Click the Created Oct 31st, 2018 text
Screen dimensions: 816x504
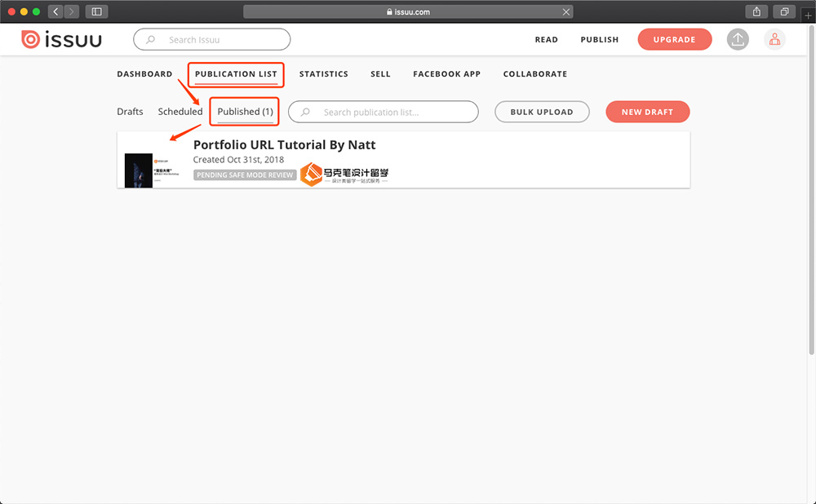coord(238,160)
